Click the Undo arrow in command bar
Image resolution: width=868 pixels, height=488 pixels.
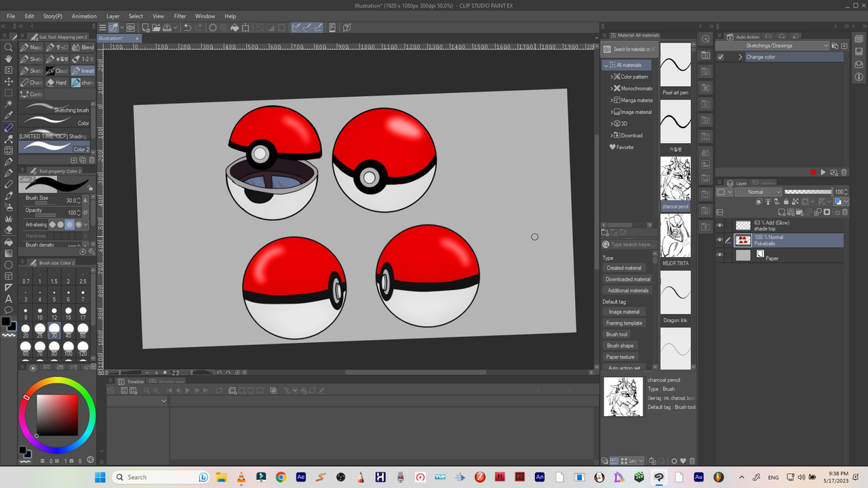(x=187, y=28)
